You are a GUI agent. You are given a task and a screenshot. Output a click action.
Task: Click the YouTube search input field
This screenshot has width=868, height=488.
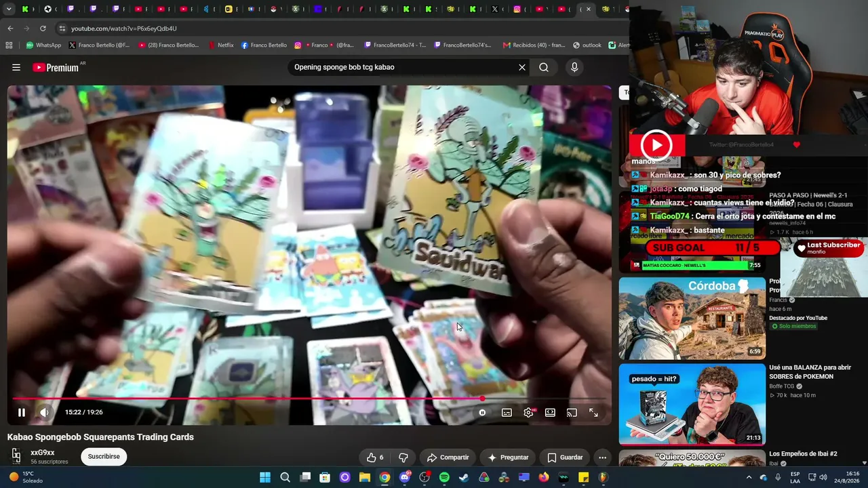[403, 67]
